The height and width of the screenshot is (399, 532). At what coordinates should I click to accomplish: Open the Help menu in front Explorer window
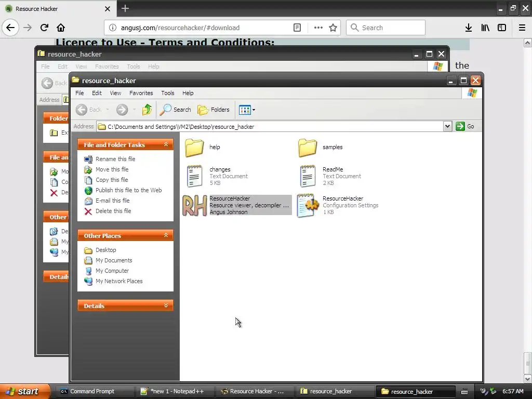pyautogui.click(x=188, y=93)
